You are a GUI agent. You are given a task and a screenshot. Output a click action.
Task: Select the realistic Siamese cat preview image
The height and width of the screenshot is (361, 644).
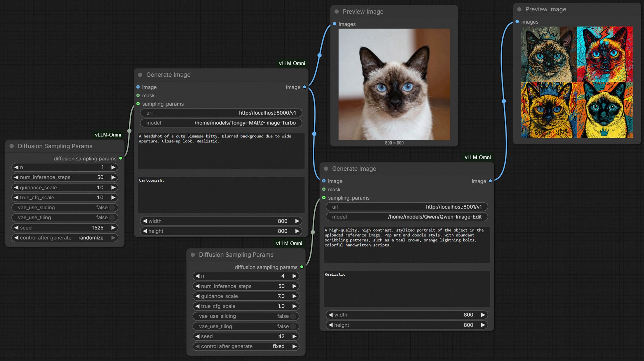[x=394, y=84]
